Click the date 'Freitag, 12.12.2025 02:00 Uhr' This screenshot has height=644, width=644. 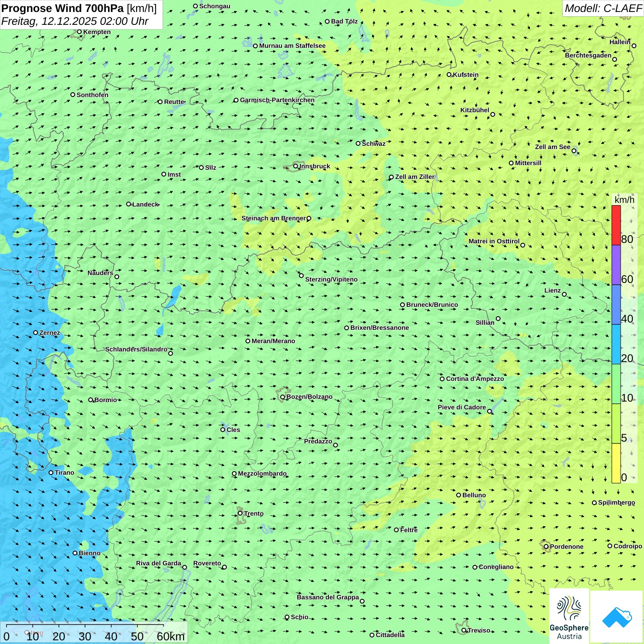[75, 21]
